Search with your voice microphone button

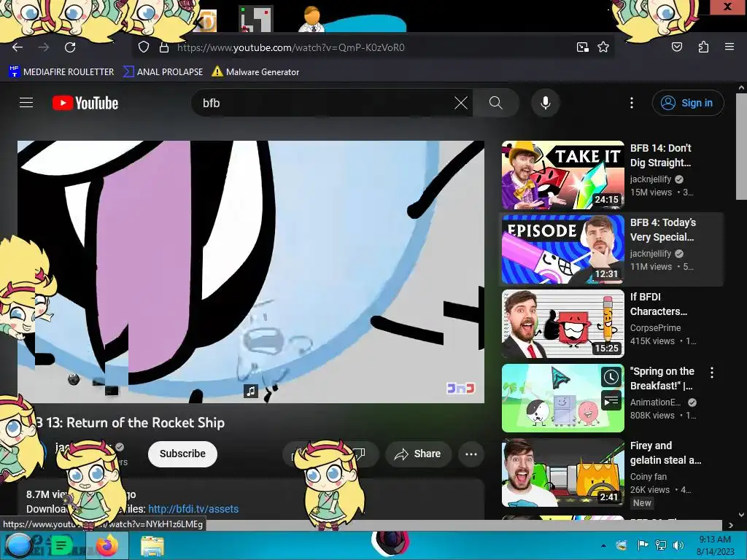point(546,103)
